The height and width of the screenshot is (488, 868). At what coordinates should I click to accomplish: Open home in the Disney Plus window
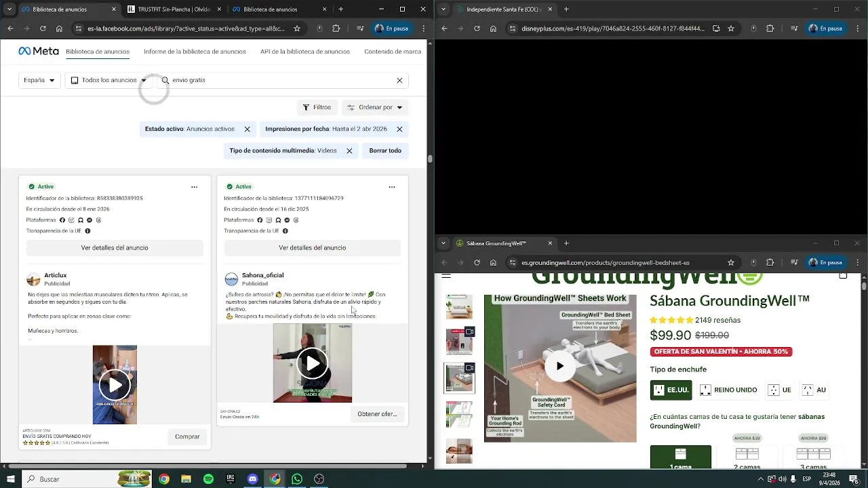(493, 28)
